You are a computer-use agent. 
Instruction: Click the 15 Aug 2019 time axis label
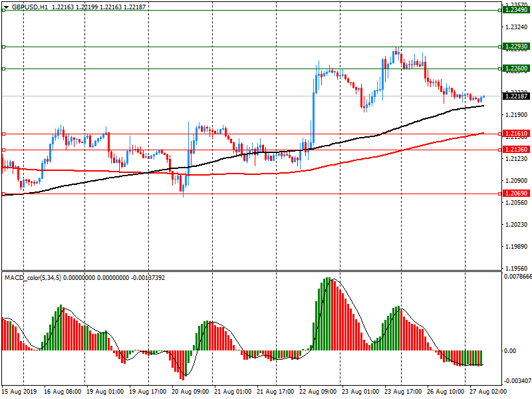(x=19, y=392)
